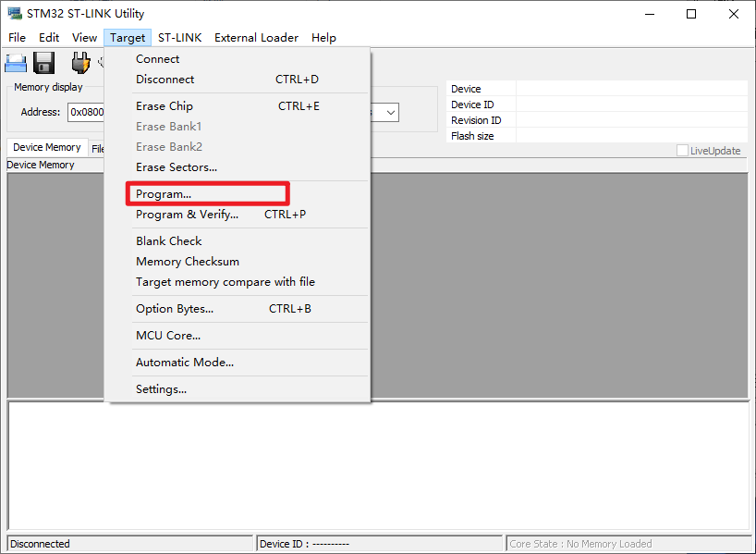Click the Connect to target plug icon

pyautogui.click(x=80, y=63)
